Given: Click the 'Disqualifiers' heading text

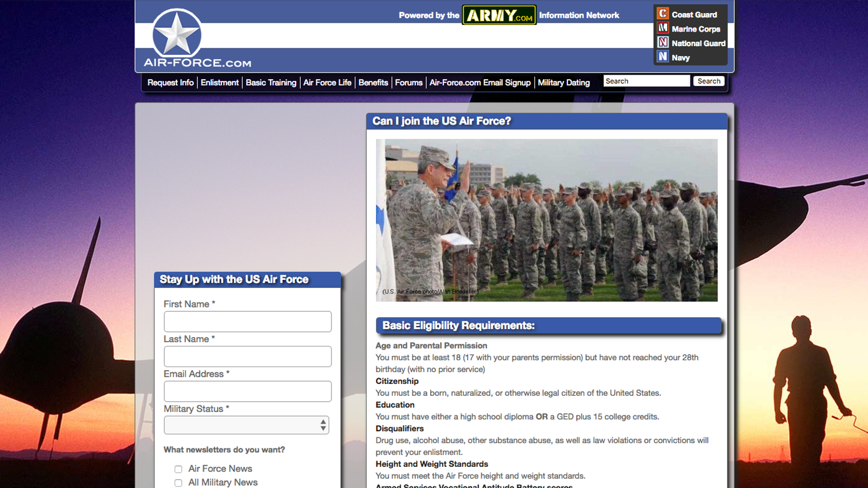Looking at the screenshot, I should pos(400,428).
